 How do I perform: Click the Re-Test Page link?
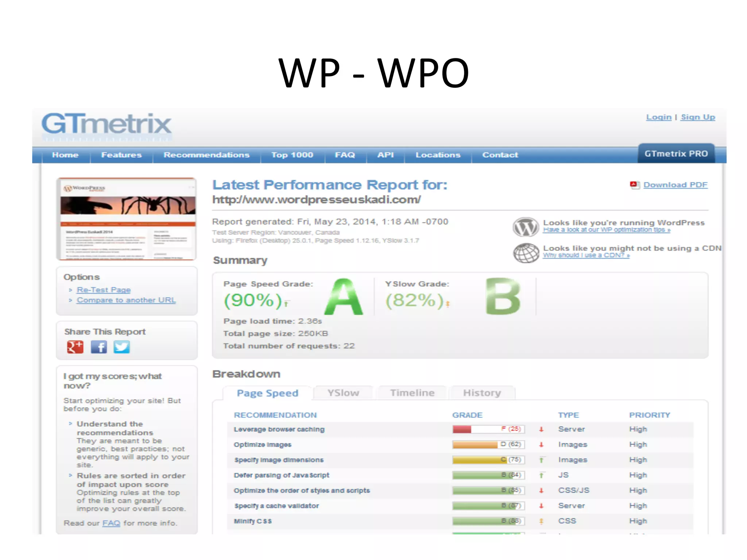tap(104, 290)
